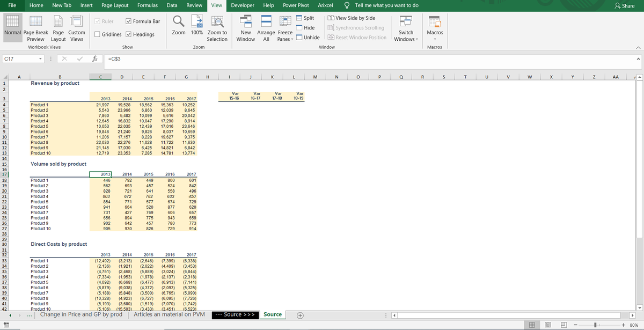Enable View Side by Side
This screenshot has height=330, width=644.
tap(351, 18)
